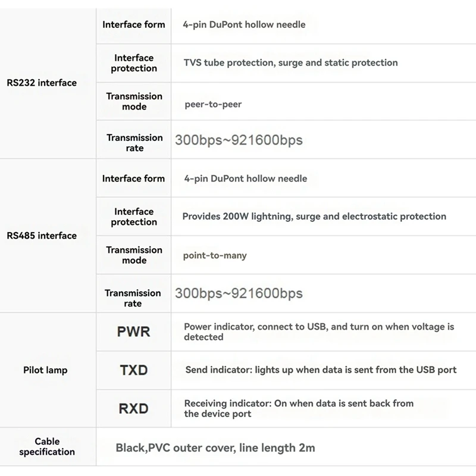Click the Power indicator description text
The height and width of the screenshot is (476, 476).
coord(319,331)
